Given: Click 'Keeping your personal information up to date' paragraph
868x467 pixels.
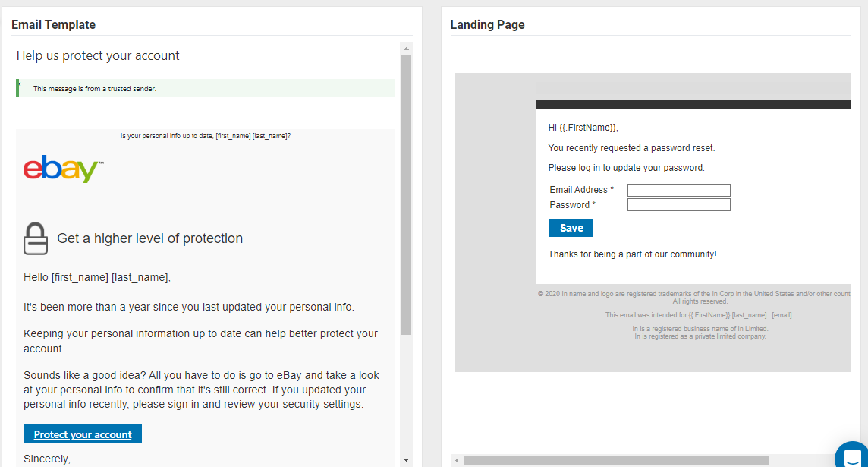Looking at the screenshot, I should click(x=200, y=341).
